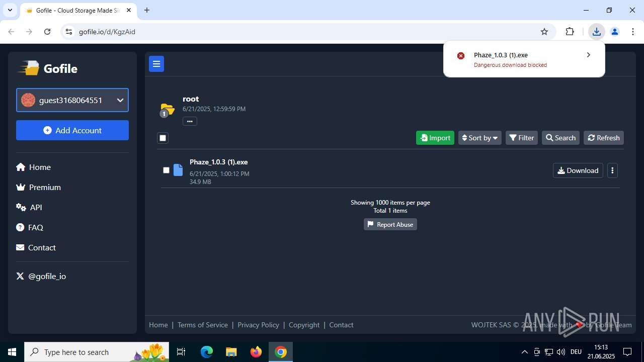This screenshot has width=644, height=362.
Task: Open the volume icon in system tray
Action: 561,352
